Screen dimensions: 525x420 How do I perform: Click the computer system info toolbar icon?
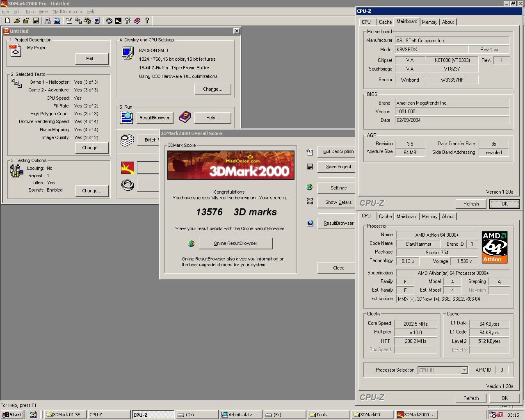coord(48,21)
